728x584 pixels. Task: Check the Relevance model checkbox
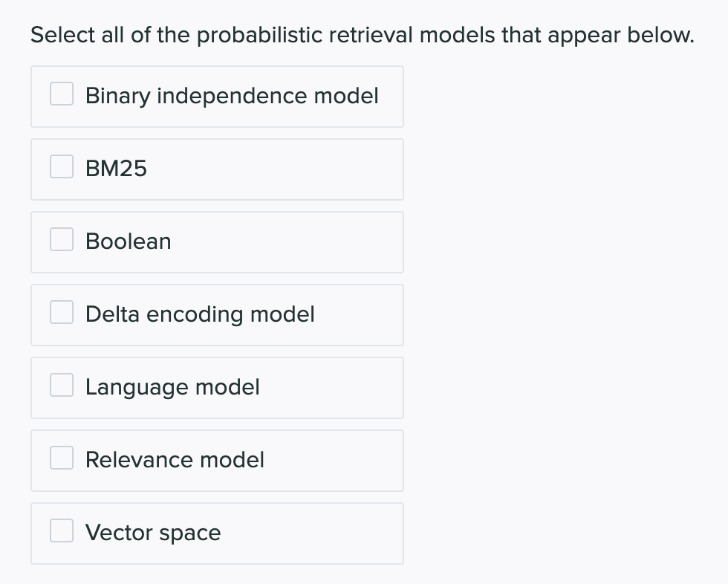(x=62, y=458)
